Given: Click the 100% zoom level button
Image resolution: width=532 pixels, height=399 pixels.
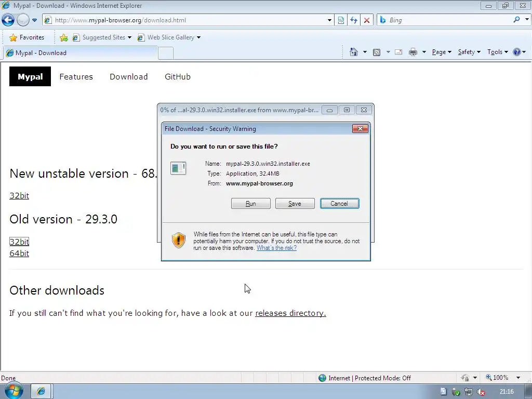Looking at the screenshot, I should coord(497,378).
